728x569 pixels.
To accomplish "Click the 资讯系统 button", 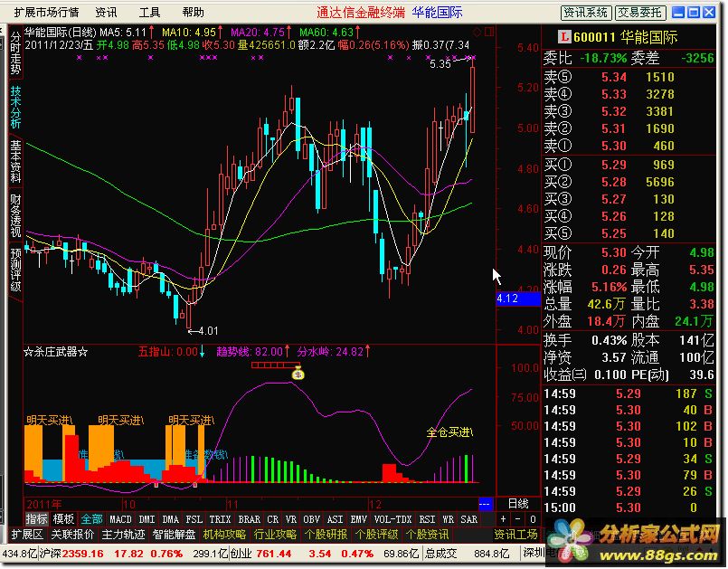I will click(585, 13).
